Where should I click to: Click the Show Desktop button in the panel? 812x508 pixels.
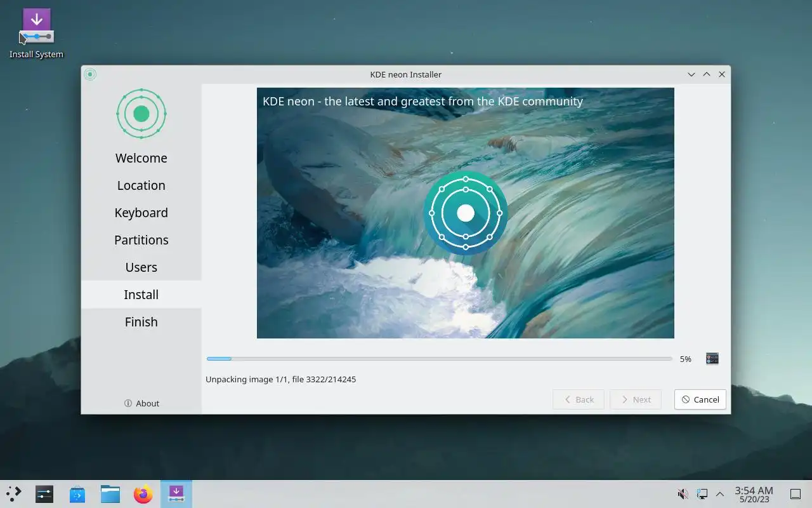pyautogui.click(x=795, y=494)
